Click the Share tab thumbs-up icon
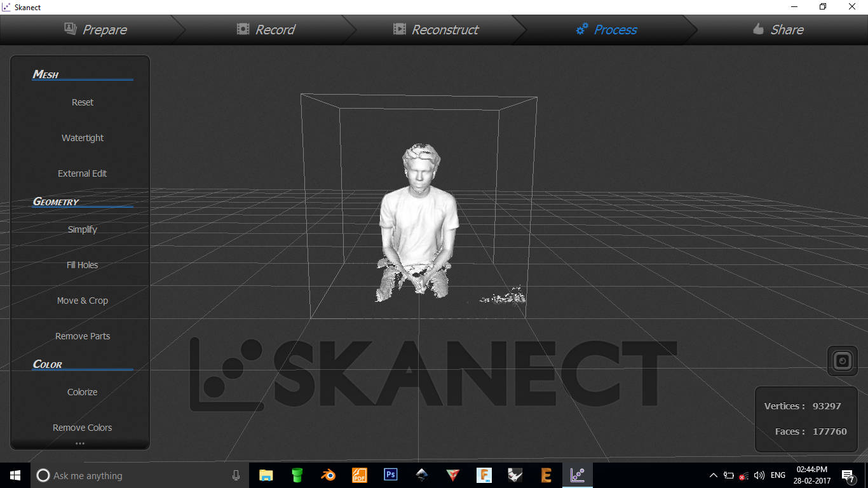Screen dimensions: 868x488 [758, 29]
